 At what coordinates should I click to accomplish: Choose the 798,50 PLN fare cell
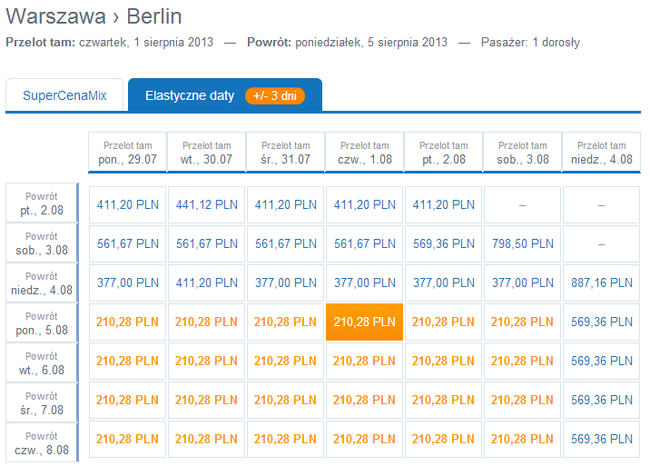click(522, 243)
